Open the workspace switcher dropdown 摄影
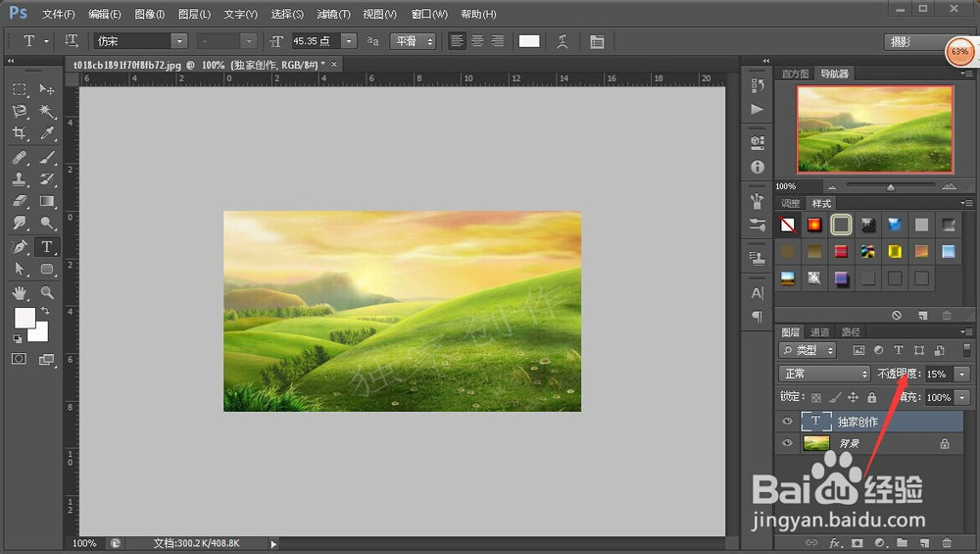 tap(915, 42)
